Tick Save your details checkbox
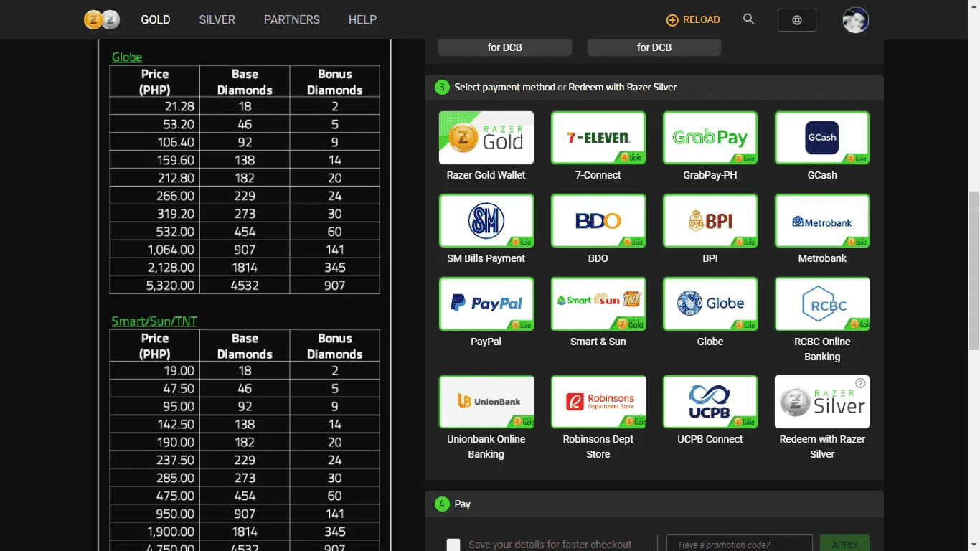The image size is (980, 551). (x=453, y=545)
